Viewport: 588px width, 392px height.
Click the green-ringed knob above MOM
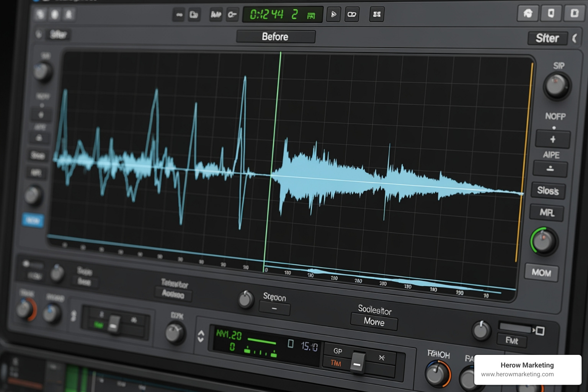pos(544,241)
